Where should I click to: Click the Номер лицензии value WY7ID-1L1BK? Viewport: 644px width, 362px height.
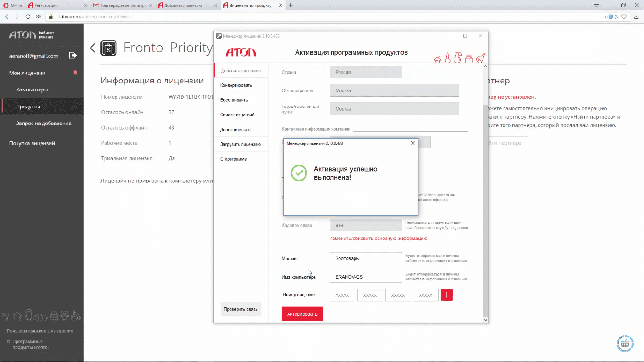coord(191,97)
